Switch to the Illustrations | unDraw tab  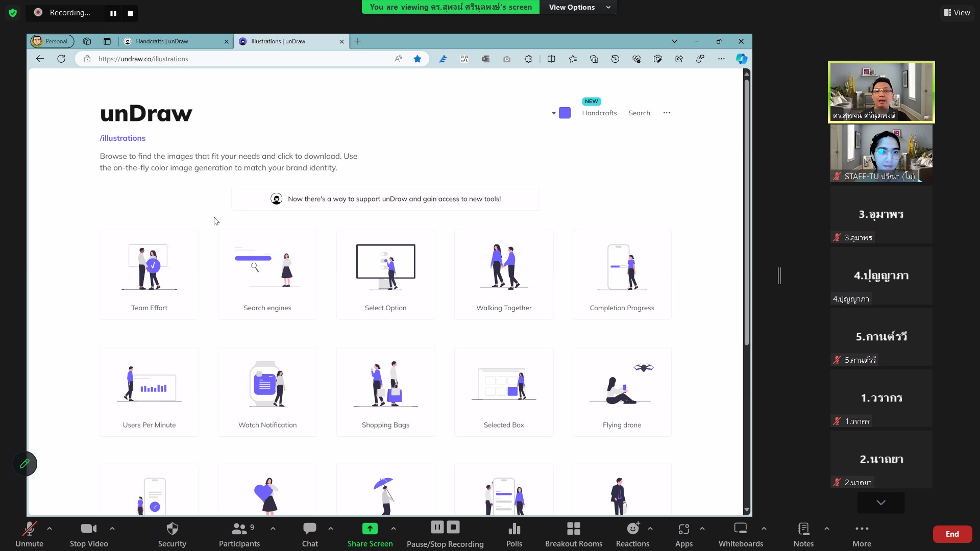click(292, 41)
